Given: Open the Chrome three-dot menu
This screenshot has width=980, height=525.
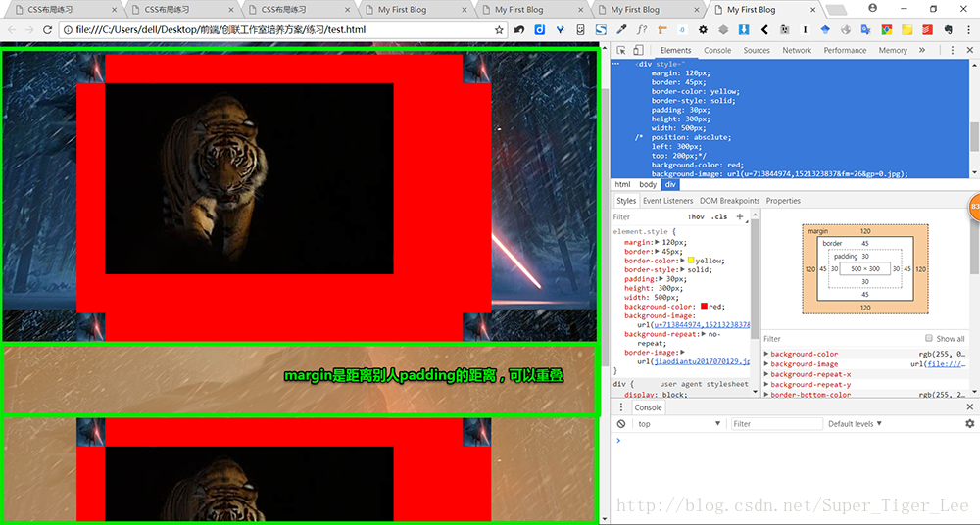Looking at the screenshot, I should pyautogui.click(x=969, y=30).
